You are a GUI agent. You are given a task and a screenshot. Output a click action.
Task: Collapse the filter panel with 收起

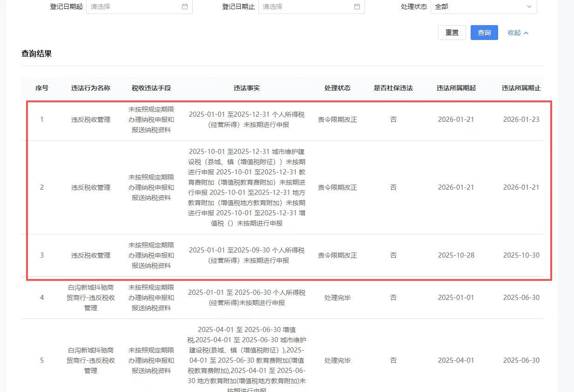[x=518, y=33]
